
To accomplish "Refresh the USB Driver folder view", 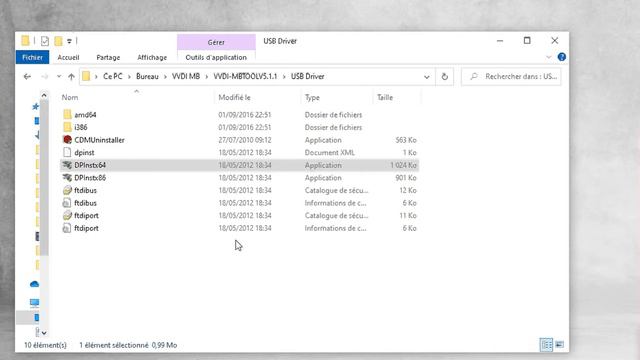I will 444,77.
